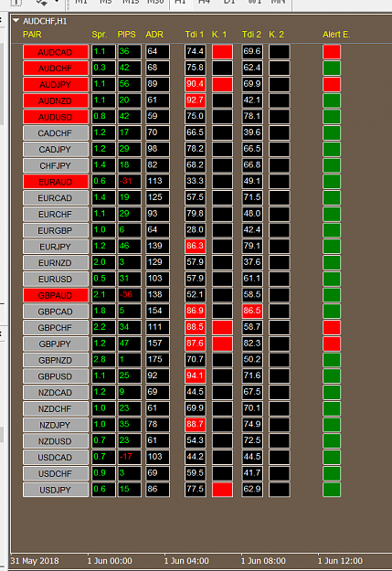Click EURAUD PIPS value -31
Viewport: 392px width, 571px height.
(x=130, y=182)
